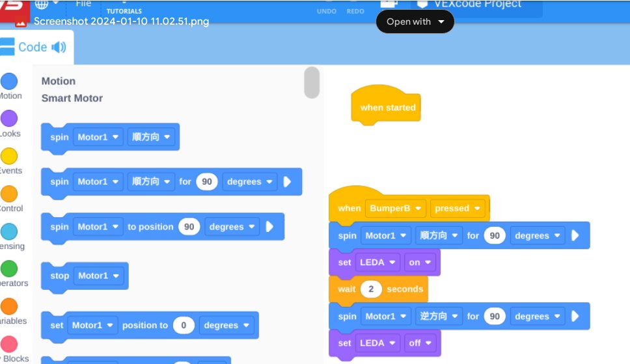
Task: Click the image file icon beside the filename
Action: 21,23
